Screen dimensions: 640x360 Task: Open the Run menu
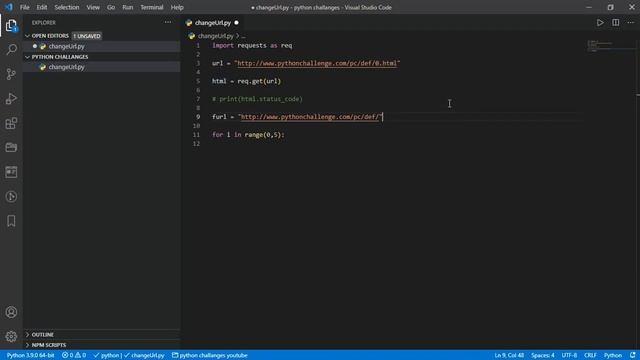click(x=128, y=7)
